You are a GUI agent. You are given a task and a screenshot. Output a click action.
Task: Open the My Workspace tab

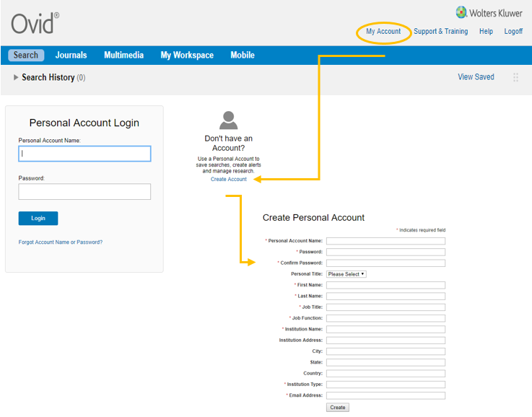(187, 55)
